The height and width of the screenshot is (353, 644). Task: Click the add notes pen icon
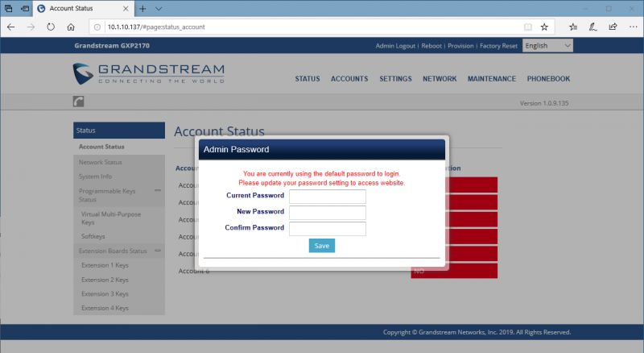click(x=592, y=27)
